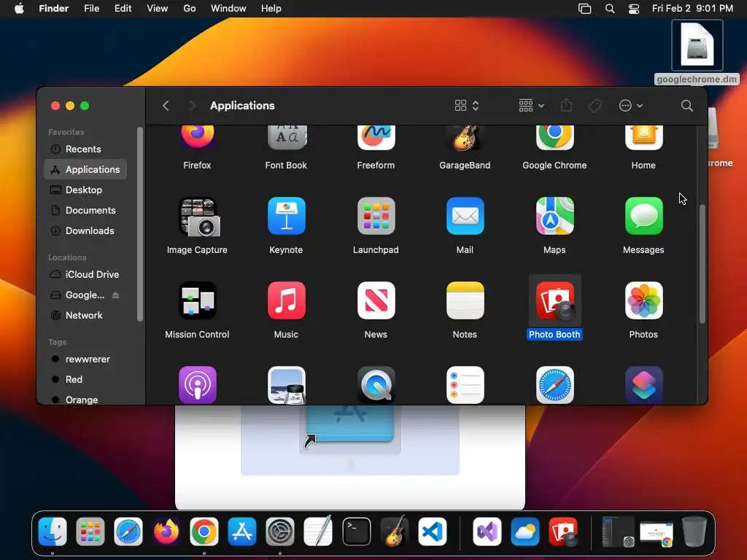Open Documents in the sidebar
The image size is (747, 560).
pyautogui.click(x=85, y=211)
